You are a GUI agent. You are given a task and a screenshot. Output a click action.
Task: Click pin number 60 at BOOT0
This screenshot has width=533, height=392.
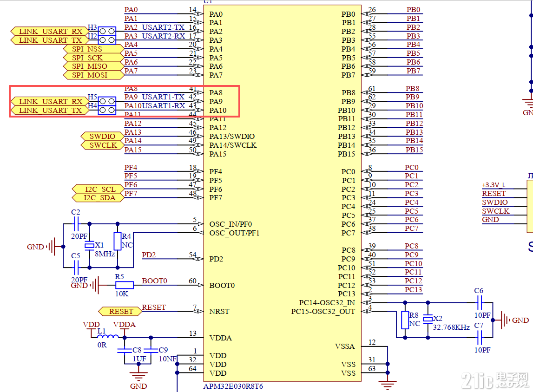coord(193,281)
